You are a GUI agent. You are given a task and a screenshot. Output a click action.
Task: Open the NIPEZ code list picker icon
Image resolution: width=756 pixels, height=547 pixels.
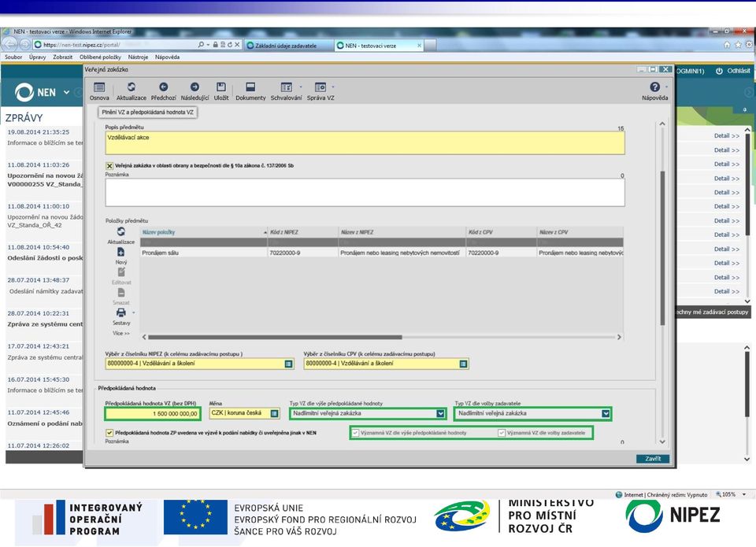(288, 364)
